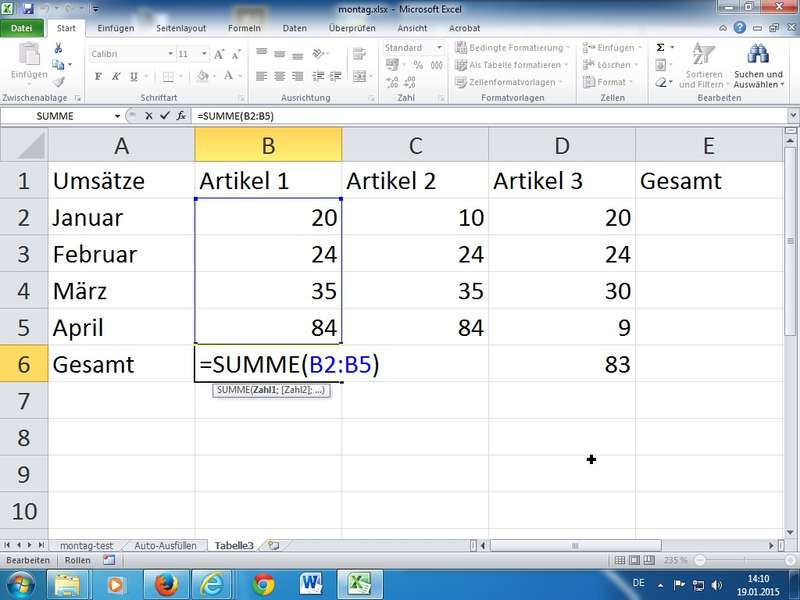Click the insert function fx icon
Screen dimensions: 800x600
[x=181, y=116]
